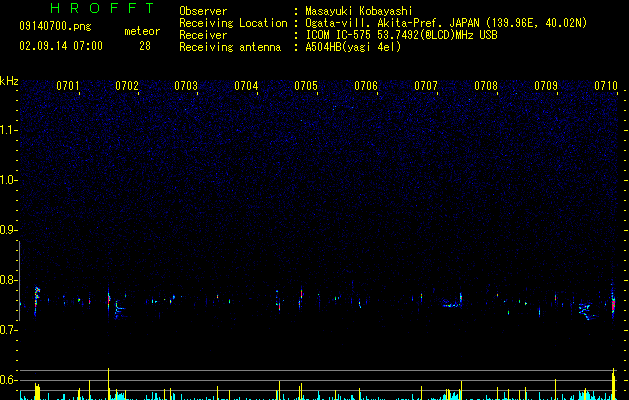Click the 'meteor' label
Image resolution: width=629 pixels, height=400 pixels.
[142, 31]
